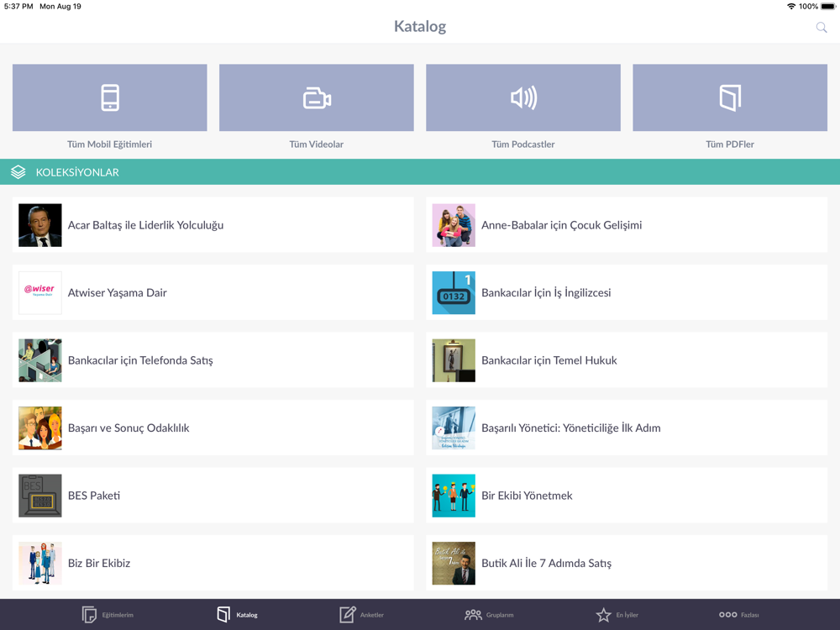Screen dimensions: 840x630
Task: Select "Anne-Babalar için Çocuk Gelişimi" title
Action: click(x=561, y=225)
